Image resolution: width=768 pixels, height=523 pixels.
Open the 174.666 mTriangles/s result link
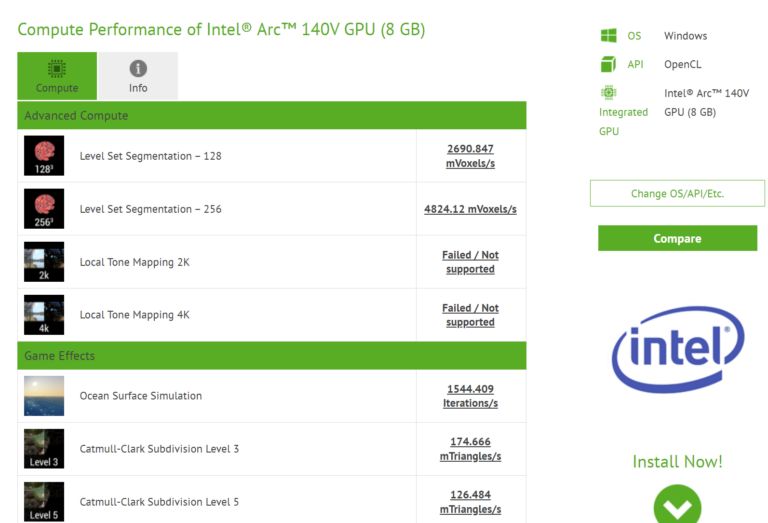(470, 449)
